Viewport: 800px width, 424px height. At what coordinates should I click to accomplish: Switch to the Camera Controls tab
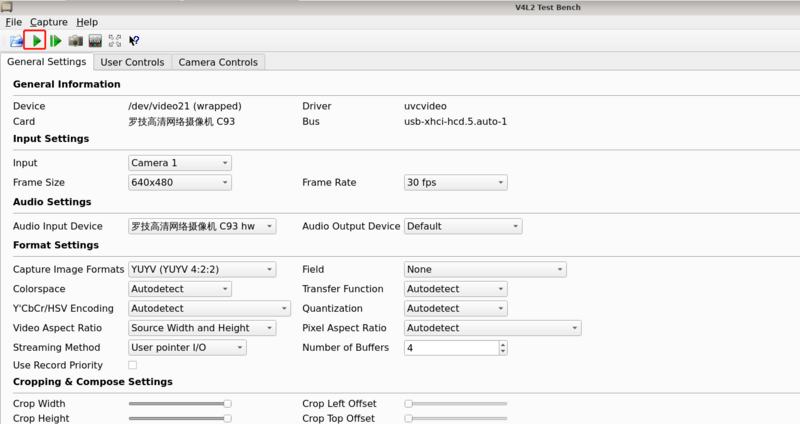[x=218, y=62]
